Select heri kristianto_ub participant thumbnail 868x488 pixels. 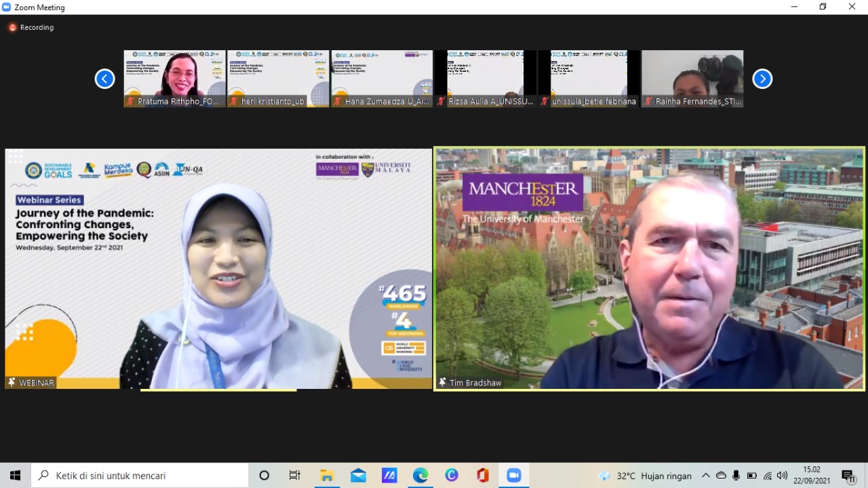(278, 78)
